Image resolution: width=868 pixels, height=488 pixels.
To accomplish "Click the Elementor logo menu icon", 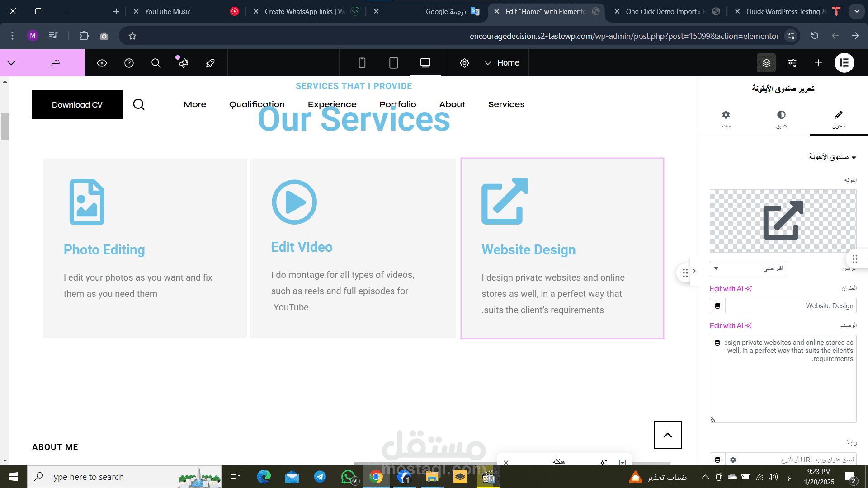I will [844, 63].
